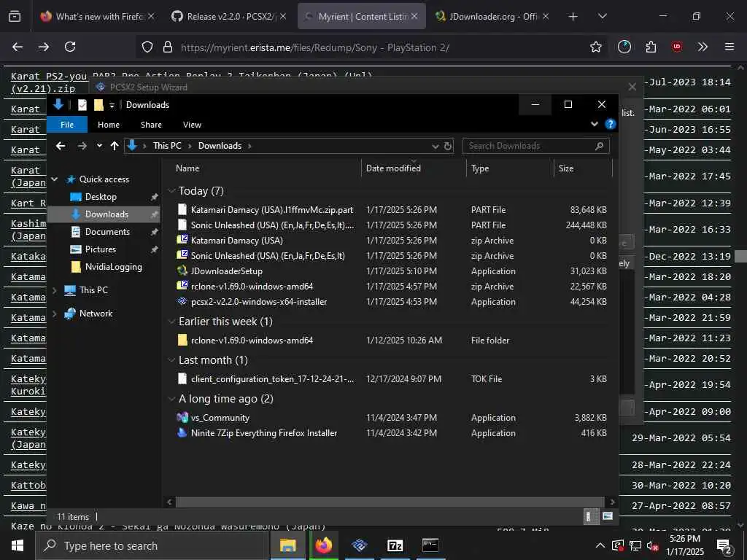Collapse the Quick access tree node

(x=54, y=179)
